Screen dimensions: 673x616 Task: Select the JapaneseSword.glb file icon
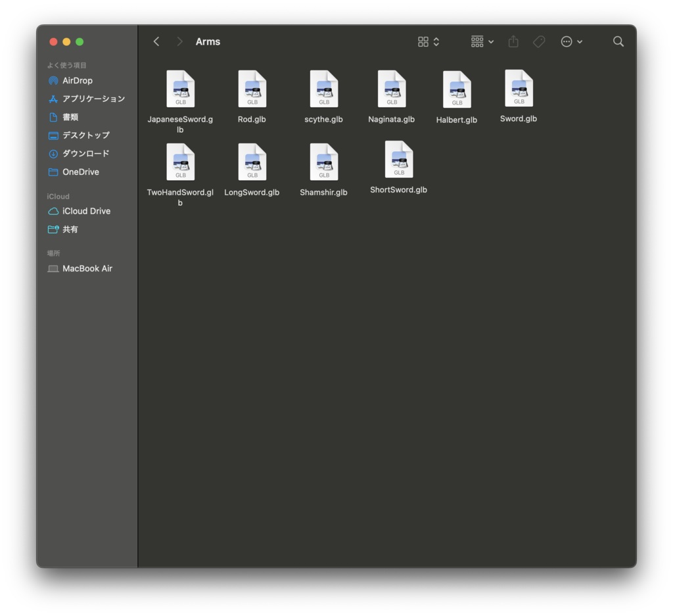tap(180, 89)
